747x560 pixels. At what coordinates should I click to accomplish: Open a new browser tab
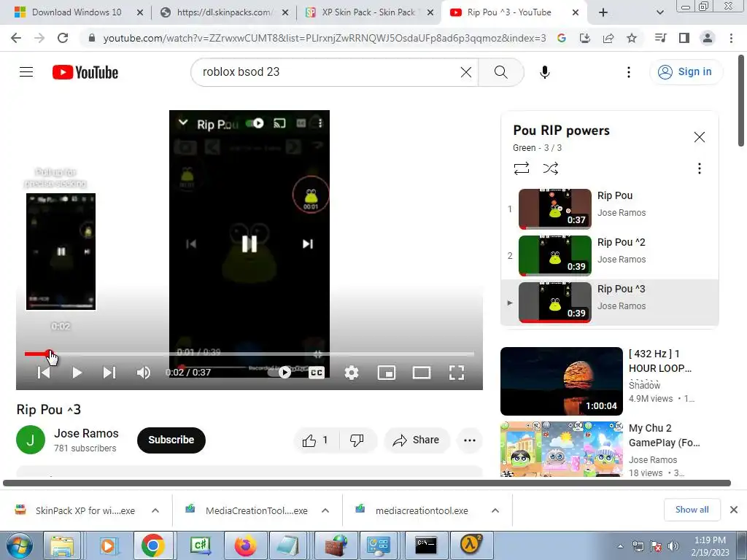(x=603, y=12)
